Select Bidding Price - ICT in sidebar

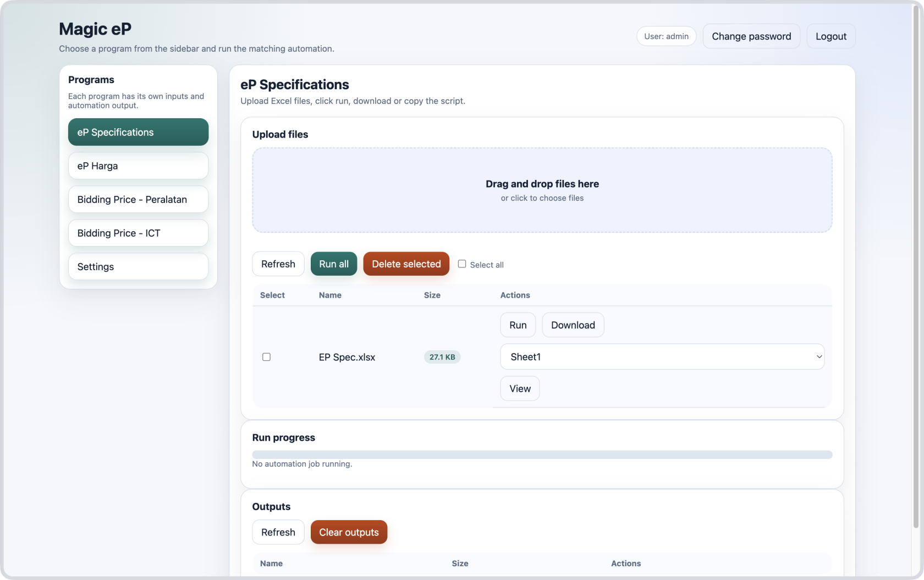pyautogui.click(x=138, y=233)
